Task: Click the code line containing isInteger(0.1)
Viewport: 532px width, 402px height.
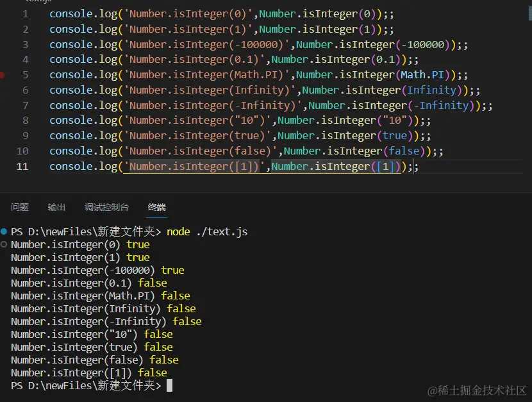Action: point(234,60)
